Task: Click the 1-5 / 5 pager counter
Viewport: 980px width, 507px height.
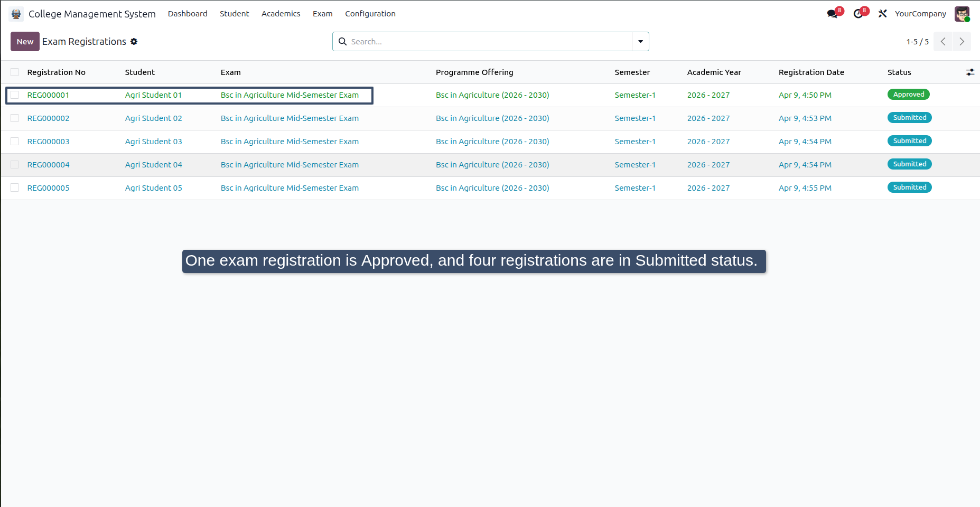Action: click(917, 42)
